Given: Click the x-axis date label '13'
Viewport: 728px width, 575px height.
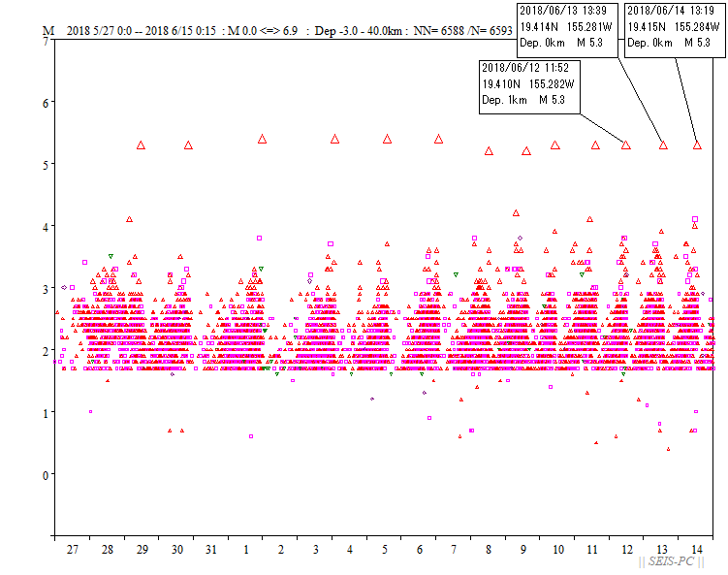Looking at the screenshot, I should coord(662,550).
